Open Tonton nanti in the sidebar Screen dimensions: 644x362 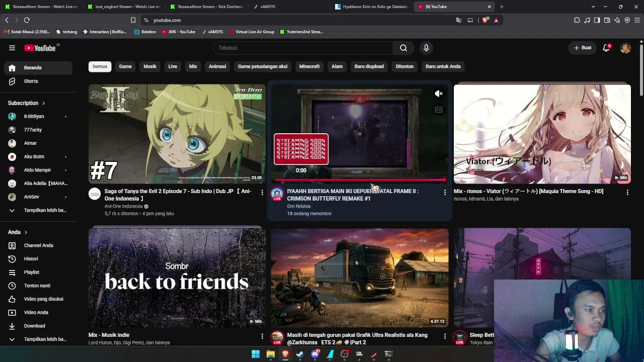pos(39,286)
